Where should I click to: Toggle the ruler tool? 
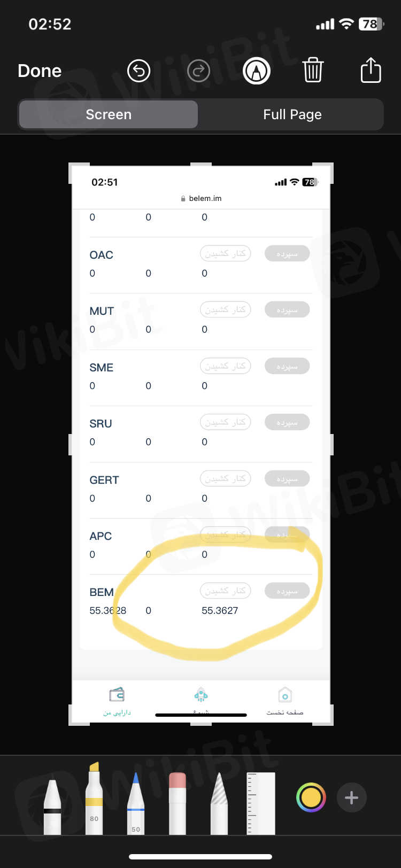coord(261,803)
